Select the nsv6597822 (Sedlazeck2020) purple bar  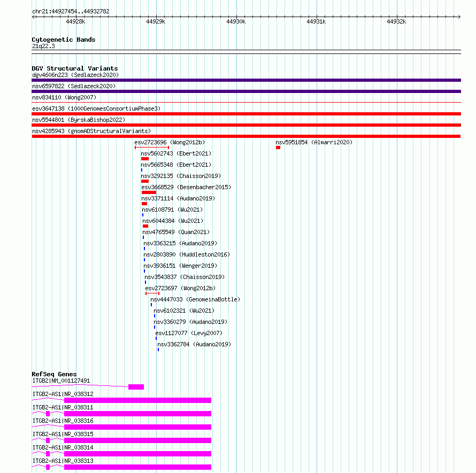pyautogui.click(x=246, y=91)
